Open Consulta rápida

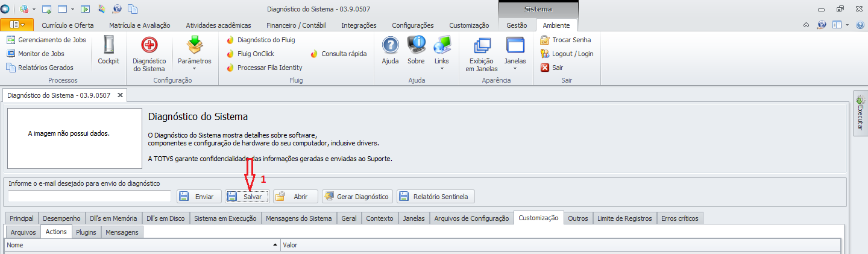[x=338, y=54]
